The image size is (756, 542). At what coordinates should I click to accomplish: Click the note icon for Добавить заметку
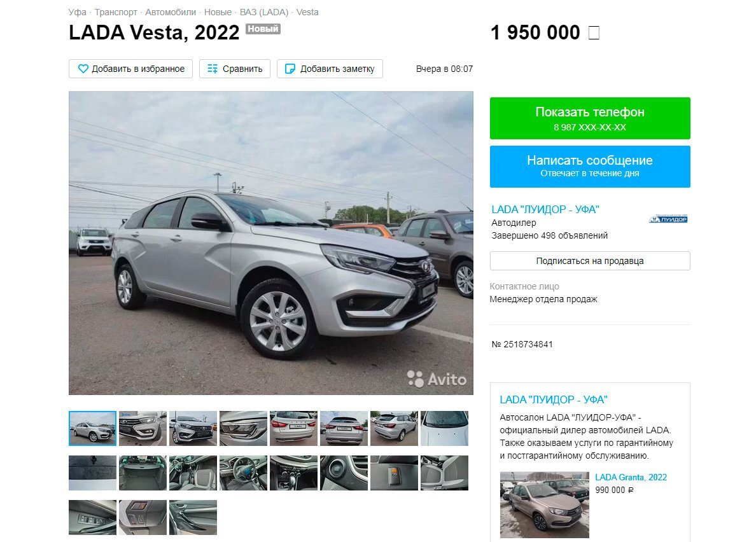pyautogui.click(x=290, y=69)
